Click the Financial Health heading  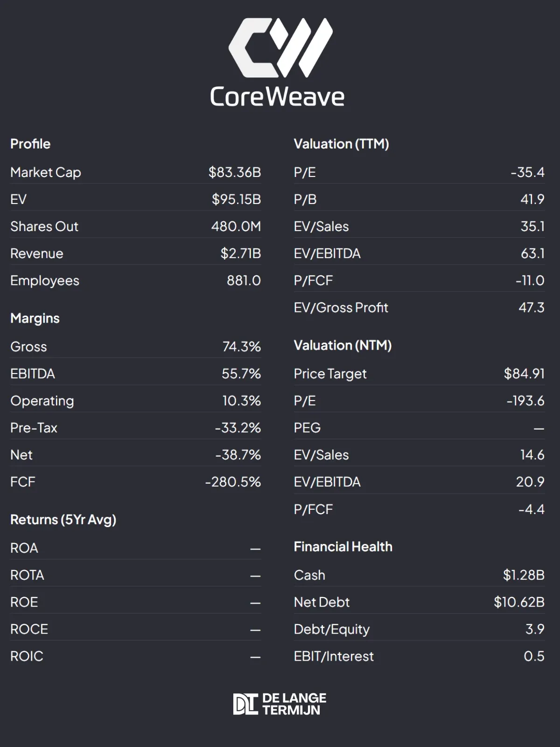pyautogui.click(x=343, y=547)
